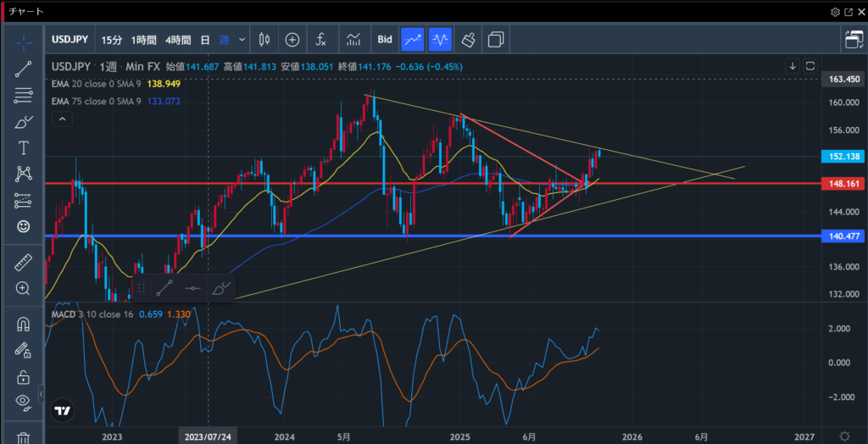Select the crosshair cursor tool

coord(24,40)
